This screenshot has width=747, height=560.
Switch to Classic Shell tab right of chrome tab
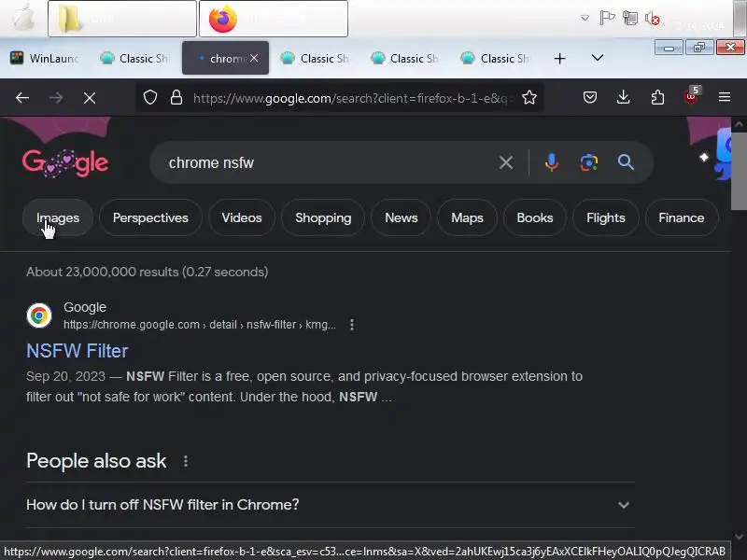pyautogui.click(x=316, y=59)
